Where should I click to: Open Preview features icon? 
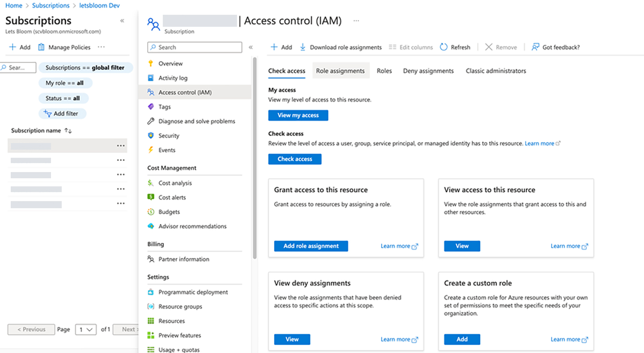151,335
